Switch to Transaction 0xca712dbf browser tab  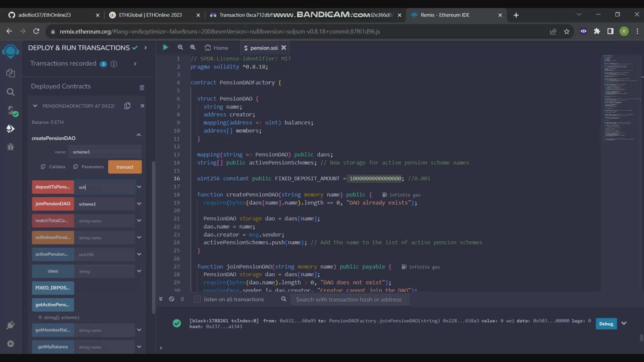[255, 15]
